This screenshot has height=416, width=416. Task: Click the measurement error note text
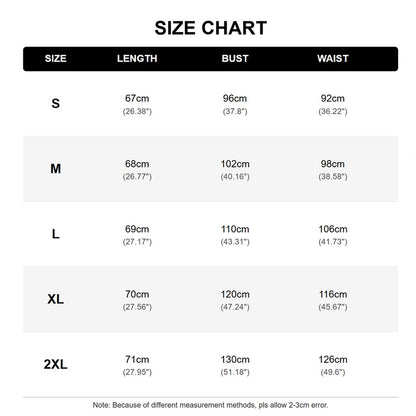(x=210, y=405)
